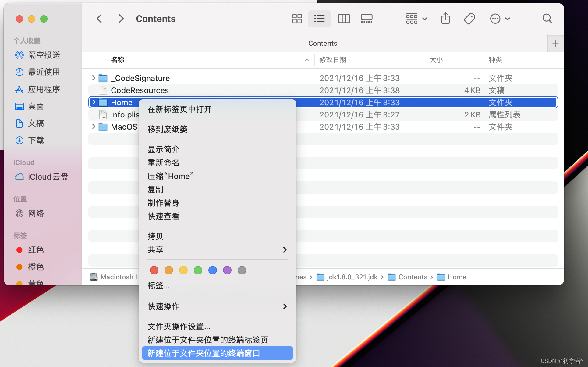This screenshot has width=588, height=367.
Task: Click the Tags toolbar icon
Action: pyautogui.click(x=469, y=19)
